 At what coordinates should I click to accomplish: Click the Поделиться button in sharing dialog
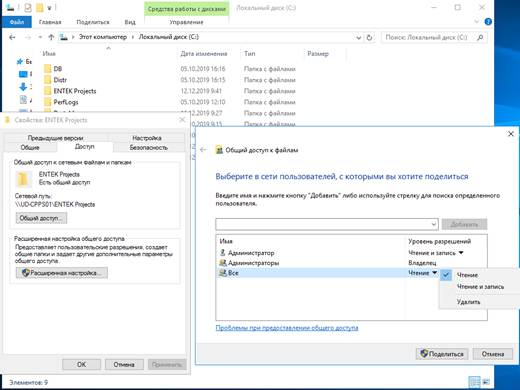tap(442, 354)
